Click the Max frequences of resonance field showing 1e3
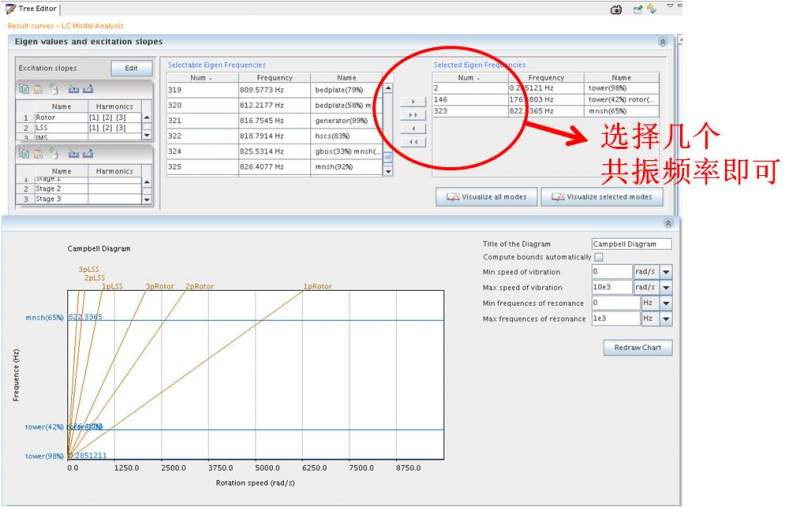The image size is (800, 507). [616, 319]
